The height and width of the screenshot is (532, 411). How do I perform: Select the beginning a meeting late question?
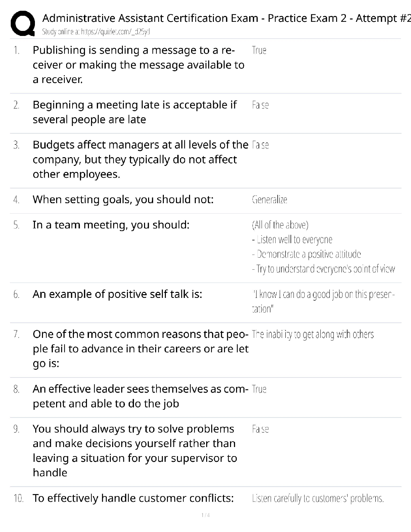pyautogui.click(x=135, y=112)
